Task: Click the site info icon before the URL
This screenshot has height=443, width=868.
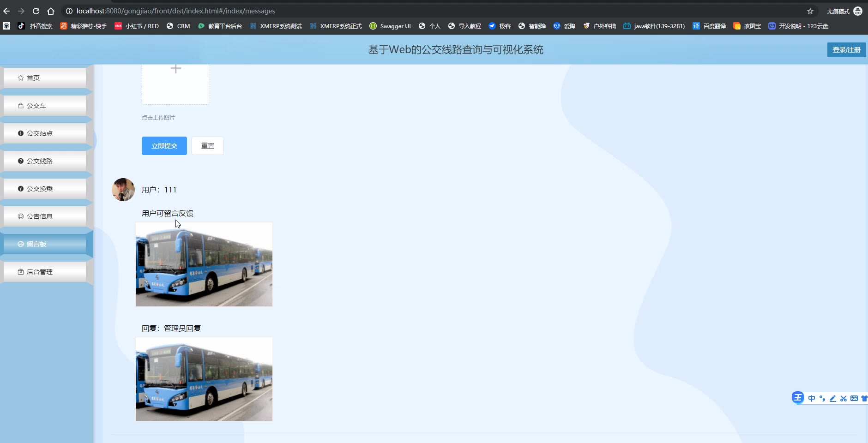Action: pos(69,11)
